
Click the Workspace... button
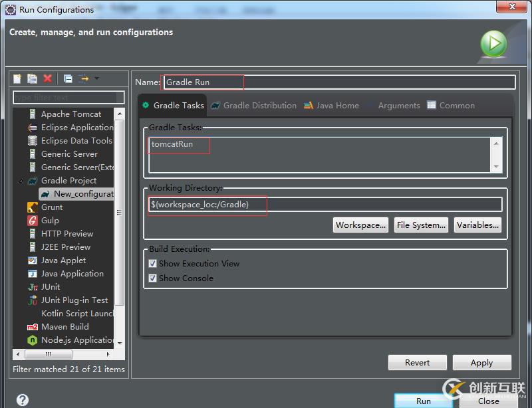coord(360,225)
